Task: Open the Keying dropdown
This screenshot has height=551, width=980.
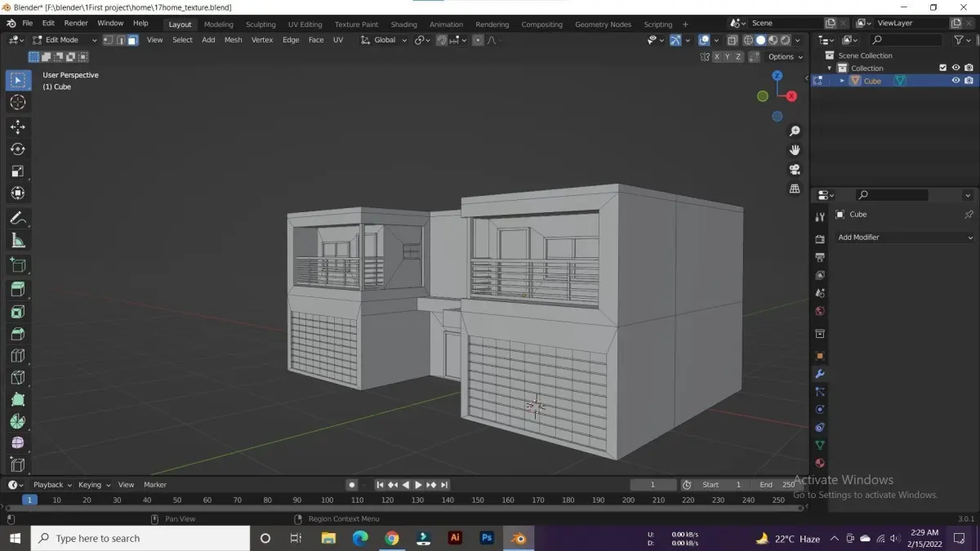Action: (x=94, y=485)
